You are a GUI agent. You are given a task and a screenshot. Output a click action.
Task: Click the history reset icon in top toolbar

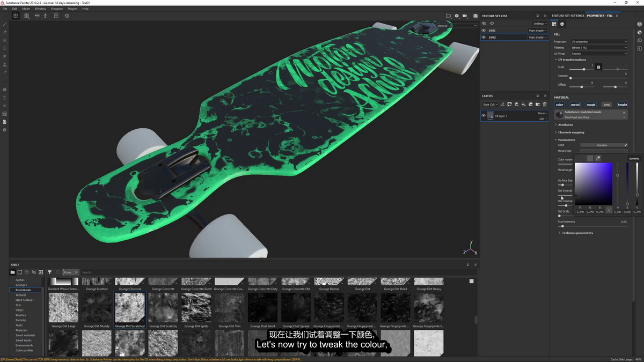[67, 16]
